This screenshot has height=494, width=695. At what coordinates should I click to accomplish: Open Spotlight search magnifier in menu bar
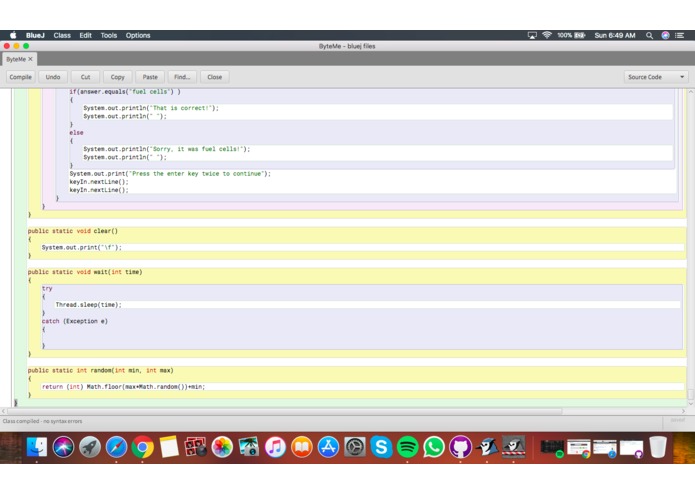pos(649,35)
